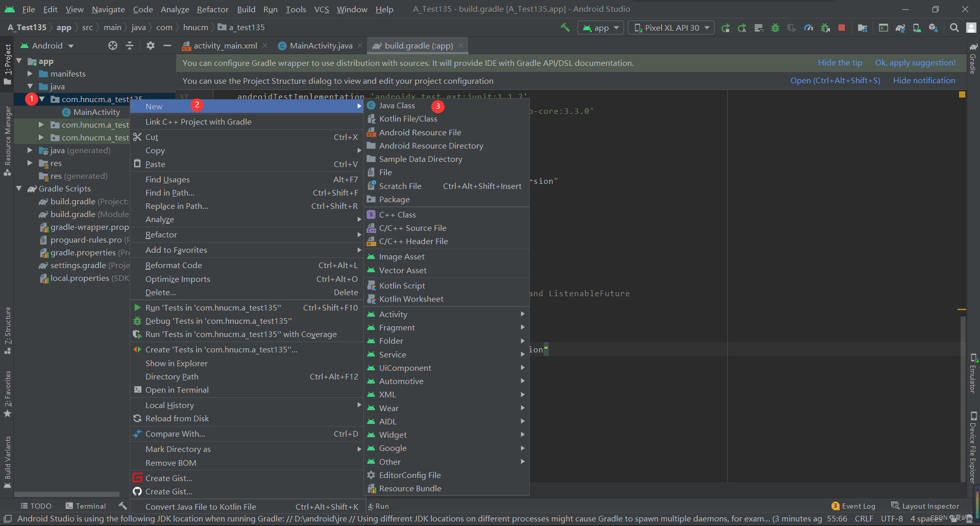Toggle the 2: Favorites tool window
Viewport: 980px width, 526px height.
click(8, 394)
